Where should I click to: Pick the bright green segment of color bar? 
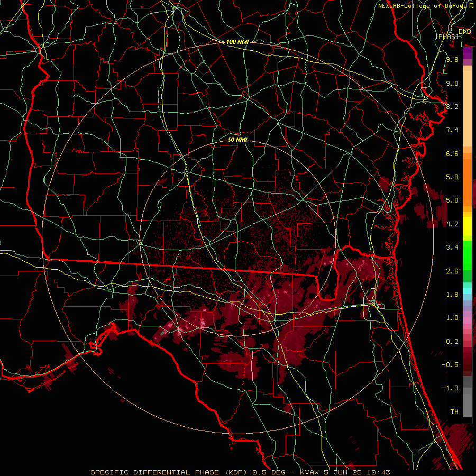467,255
